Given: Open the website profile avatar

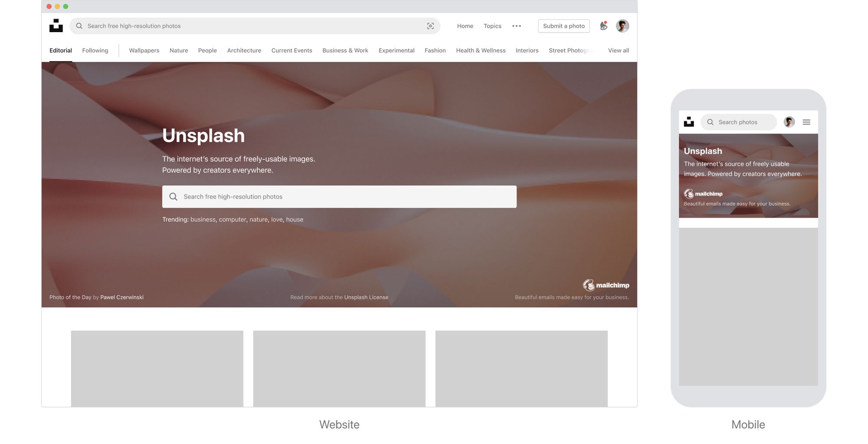Looking at the screenshot, I should tap(622, 26).
